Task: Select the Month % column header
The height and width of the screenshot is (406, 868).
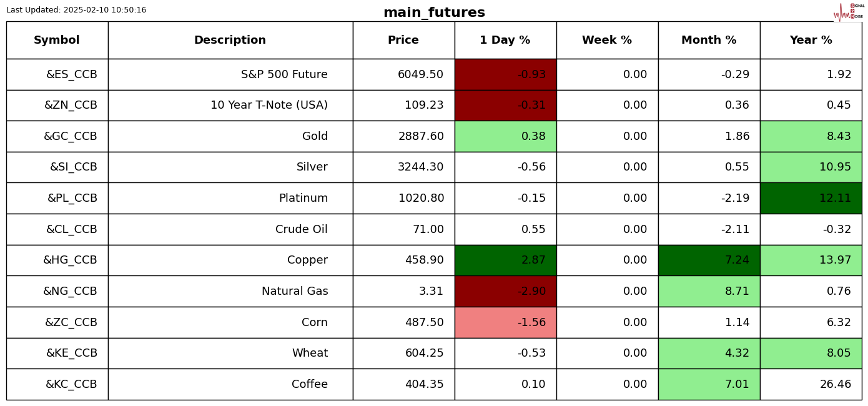Action: (x=709, y=41)
